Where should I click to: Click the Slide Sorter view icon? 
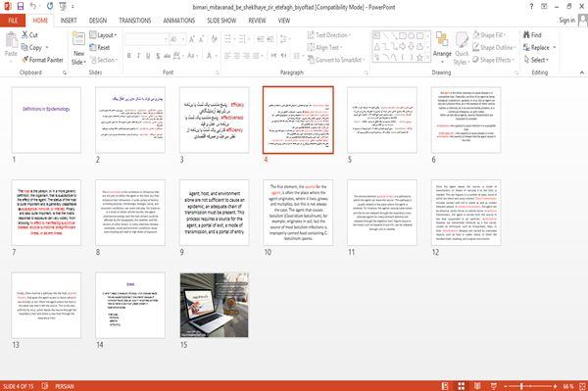pyautogui.click(x=461, y=386)
